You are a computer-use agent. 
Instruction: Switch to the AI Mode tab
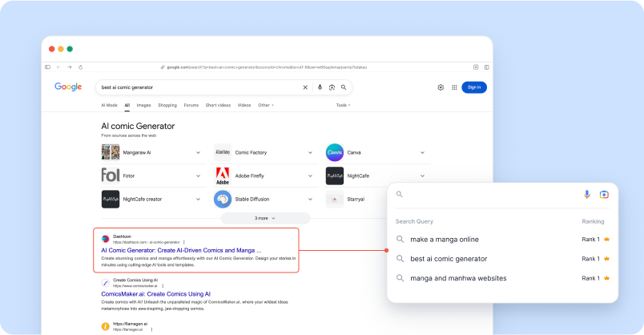coord(109,105)
